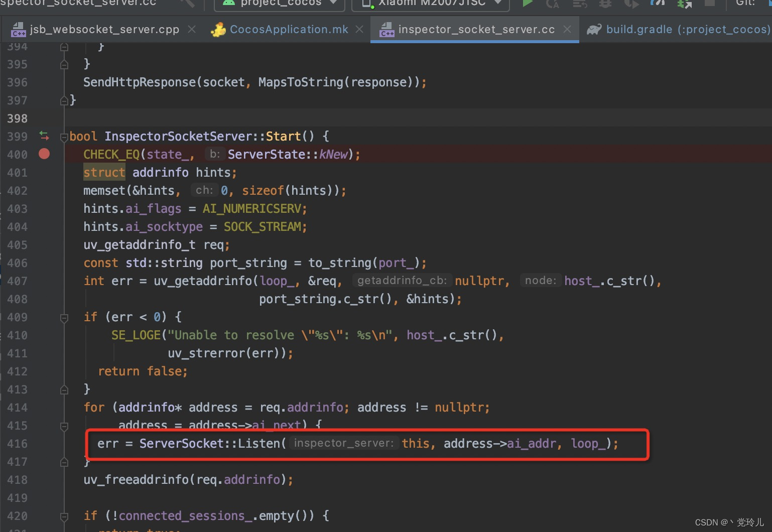Screen dimensions: 772x532
Task: Click fold end marker on line 397
Action: (64, 100)
